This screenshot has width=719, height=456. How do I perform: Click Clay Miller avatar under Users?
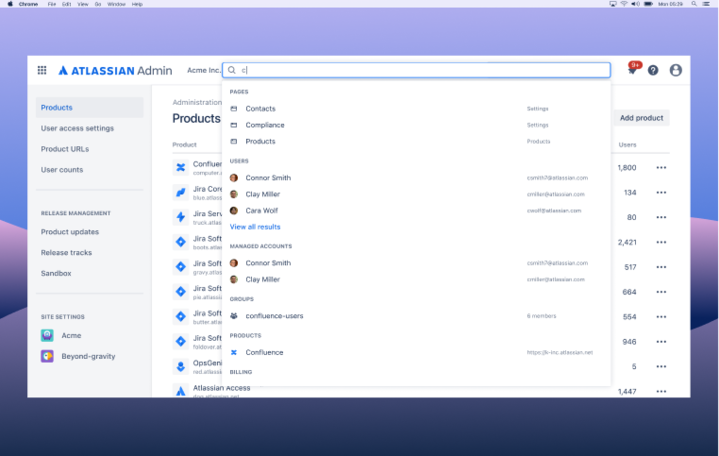234,194
